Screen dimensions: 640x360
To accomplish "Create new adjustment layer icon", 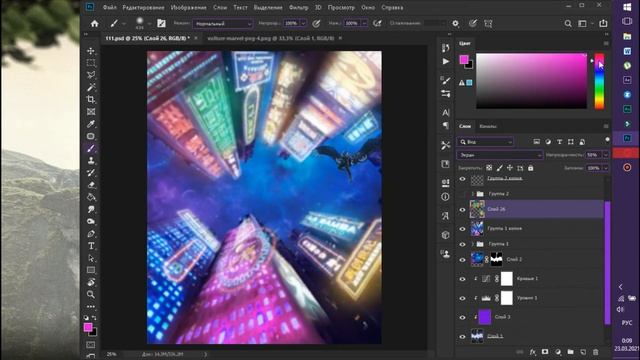I will point(558,352).
